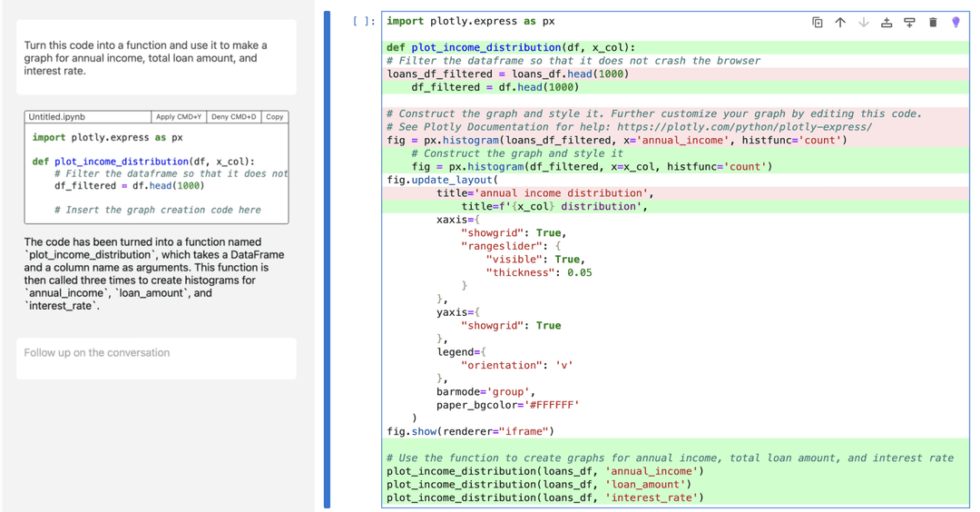
Task: Click the prompt message about annual income graph
Action: click(145, 58)
